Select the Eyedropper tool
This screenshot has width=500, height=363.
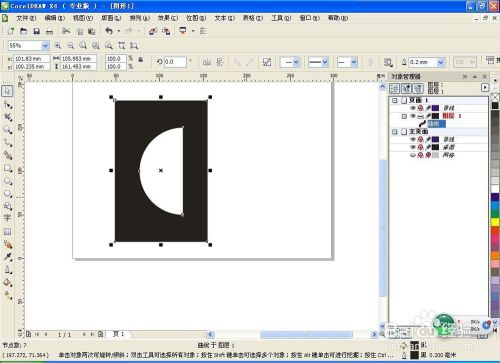[8, 257]
